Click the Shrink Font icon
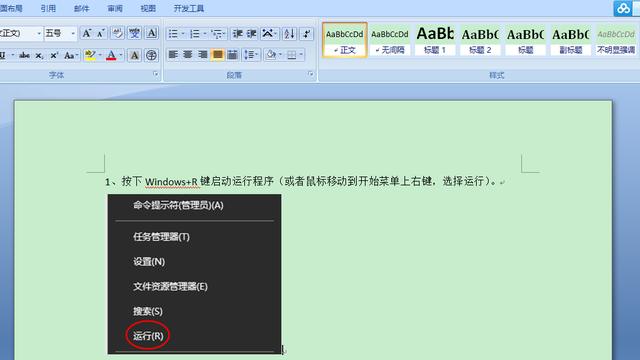The image size is (640, 360). (101, 33)
